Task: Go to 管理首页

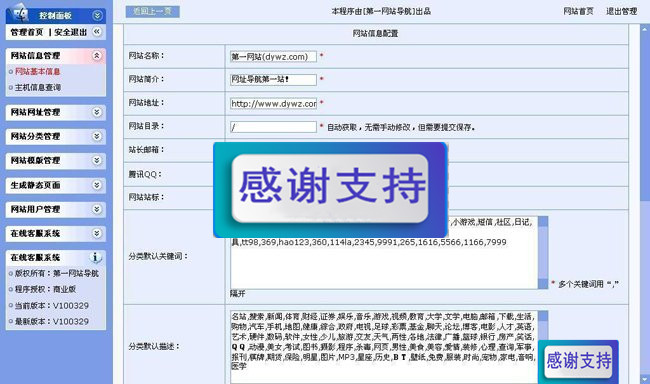Action: (27, 32)
